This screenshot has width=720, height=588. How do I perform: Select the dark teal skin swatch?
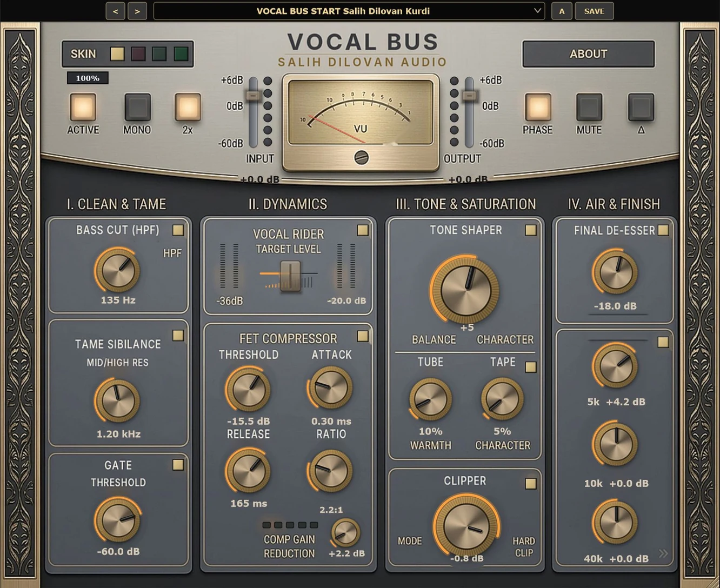(x=159, y=54)
